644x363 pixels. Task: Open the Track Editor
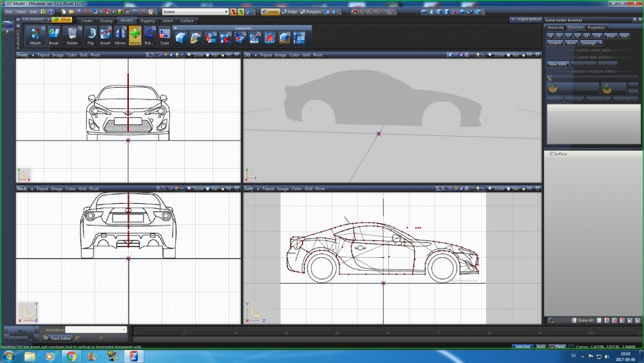click(x=57, y=338)
